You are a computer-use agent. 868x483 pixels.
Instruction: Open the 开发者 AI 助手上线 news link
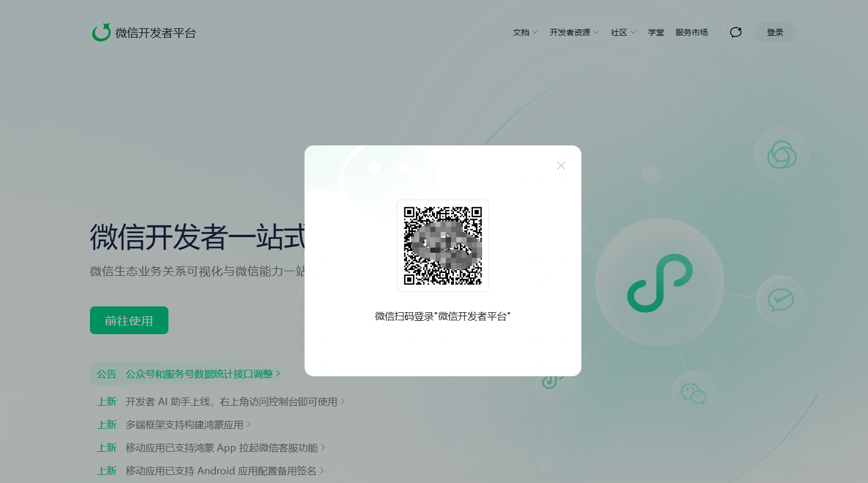point(231,402)
